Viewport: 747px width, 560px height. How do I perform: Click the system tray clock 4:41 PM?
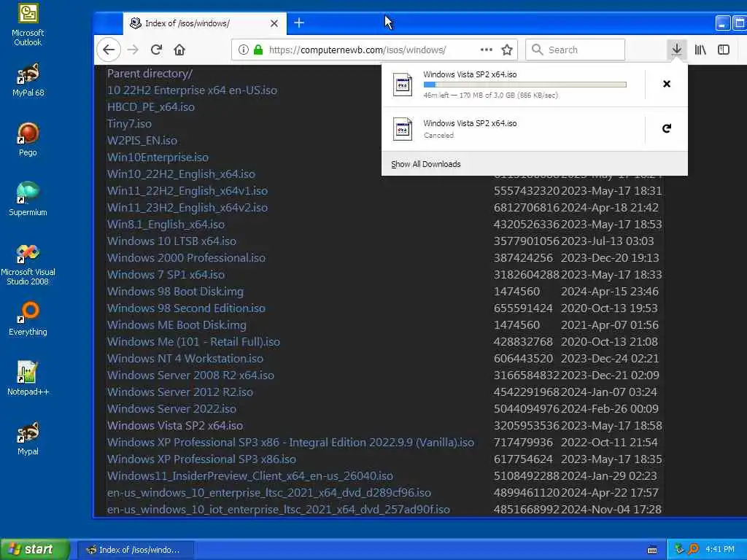click(x=720, y=549)
